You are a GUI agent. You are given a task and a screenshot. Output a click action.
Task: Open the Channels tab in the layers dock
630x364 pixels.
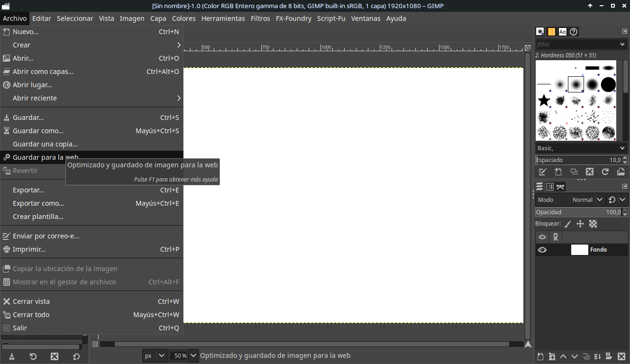tap(550, 187)
